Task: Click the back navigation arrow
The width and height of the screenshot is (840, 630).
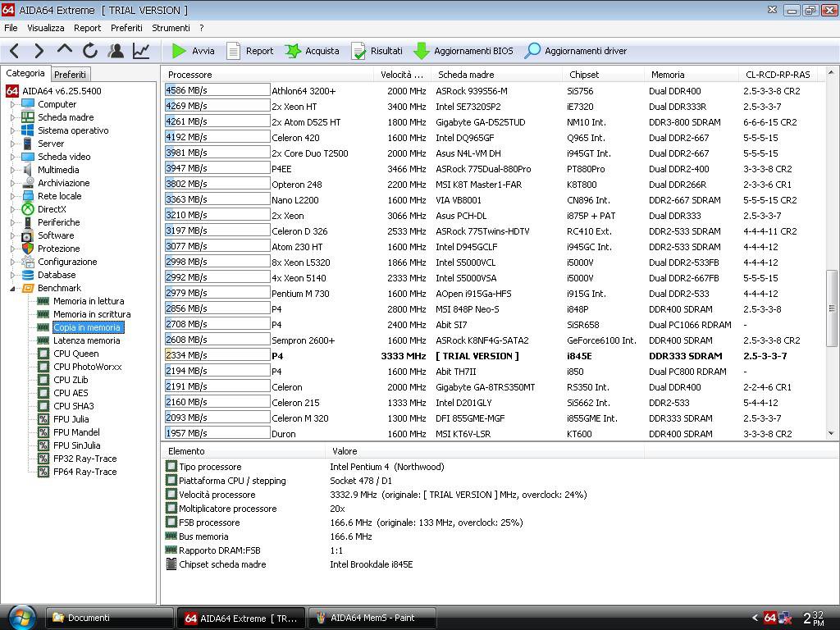Action: click(x=14, y=51)
